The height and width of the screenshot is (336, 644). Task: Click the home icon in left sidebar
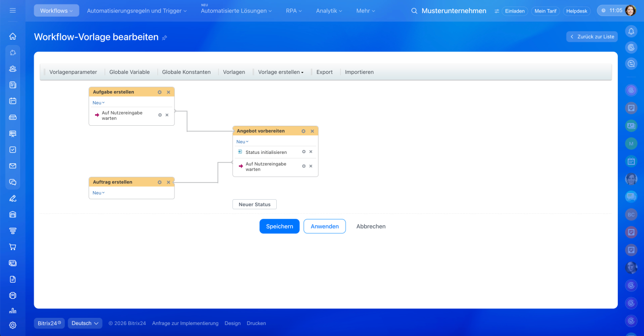(13, 36)
